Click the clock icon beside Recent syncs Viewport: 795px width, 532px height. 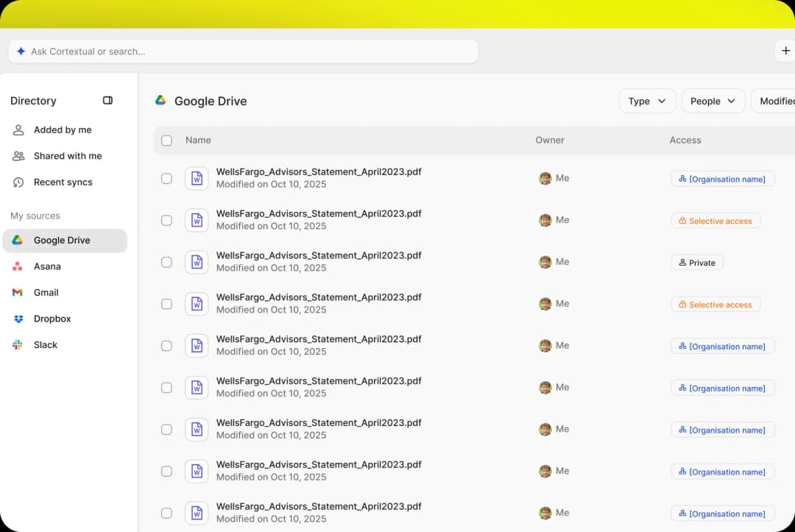(18, 182)
